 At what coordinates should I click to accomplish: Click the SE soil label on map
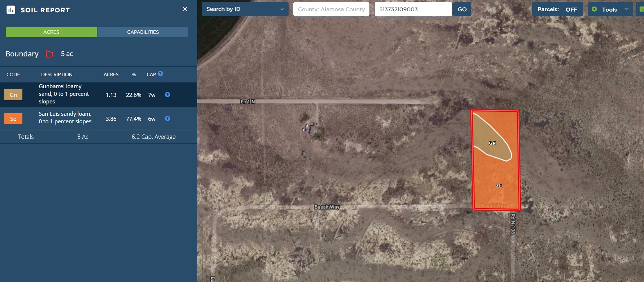499,185
